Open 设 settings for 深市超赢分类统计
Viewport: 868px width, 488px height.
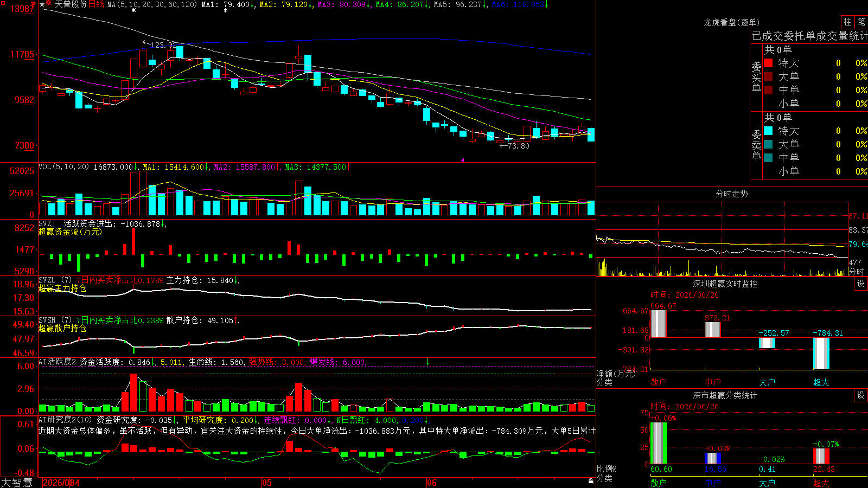861,395
